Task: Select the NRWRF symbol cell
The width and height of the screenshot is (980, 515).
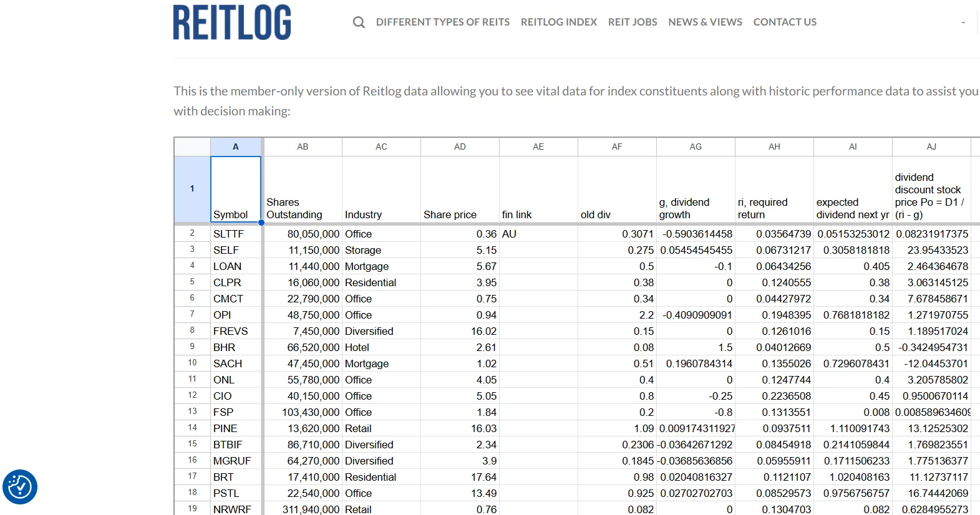Action: click(x=236, y=509)
